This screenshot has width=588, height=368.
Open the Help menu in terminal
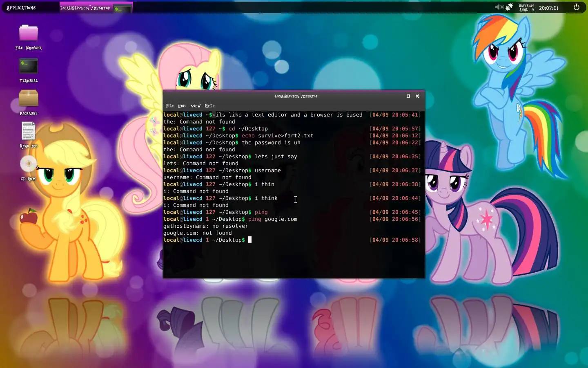209,106
